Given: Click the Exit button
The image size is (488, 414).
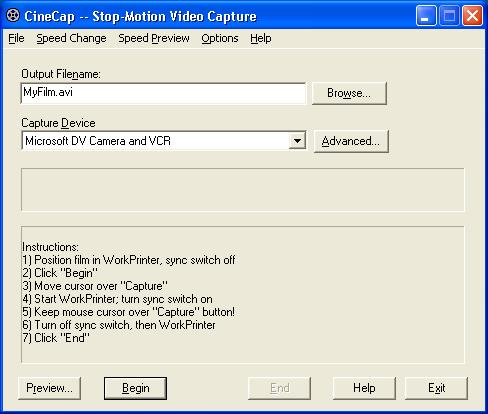Looking at the screenshot, I should [437, 388].
